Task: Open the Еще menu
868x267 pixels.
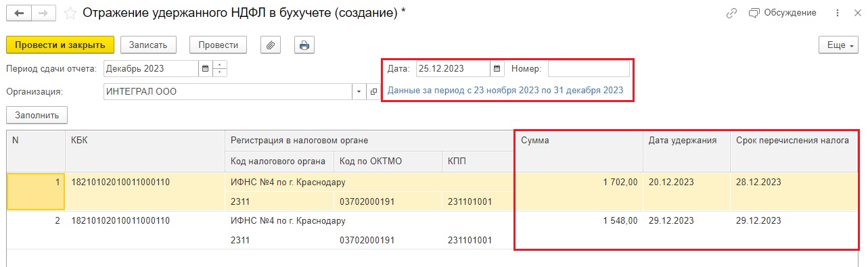Action: coord(838,45)
